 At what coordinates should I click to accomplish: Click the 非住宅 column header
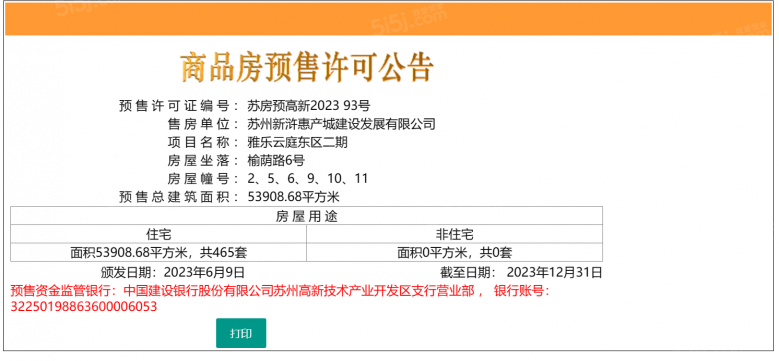click(x=455, y=234)
